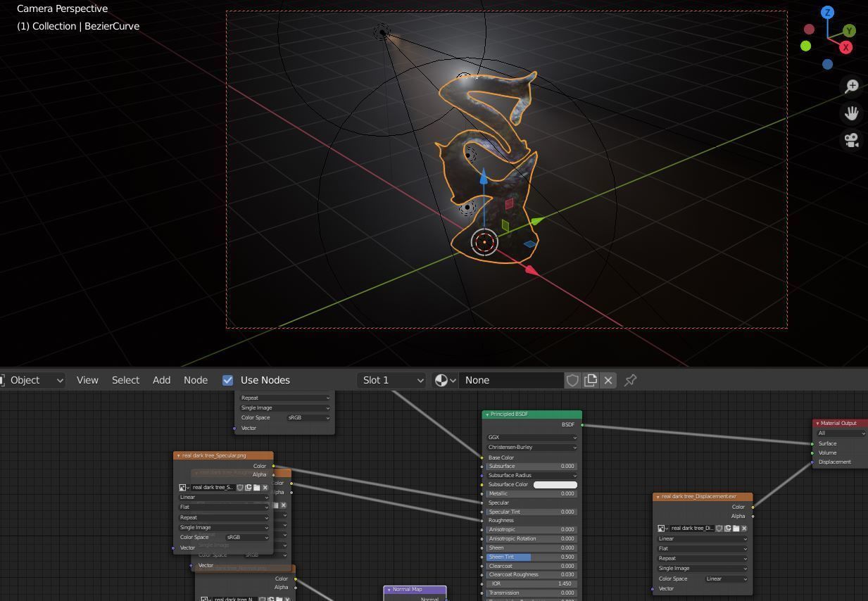Screen dimensions: 868x601
Task: Open Linear color space dropdown in Displacement node
Action: click(x=727, y=578)
